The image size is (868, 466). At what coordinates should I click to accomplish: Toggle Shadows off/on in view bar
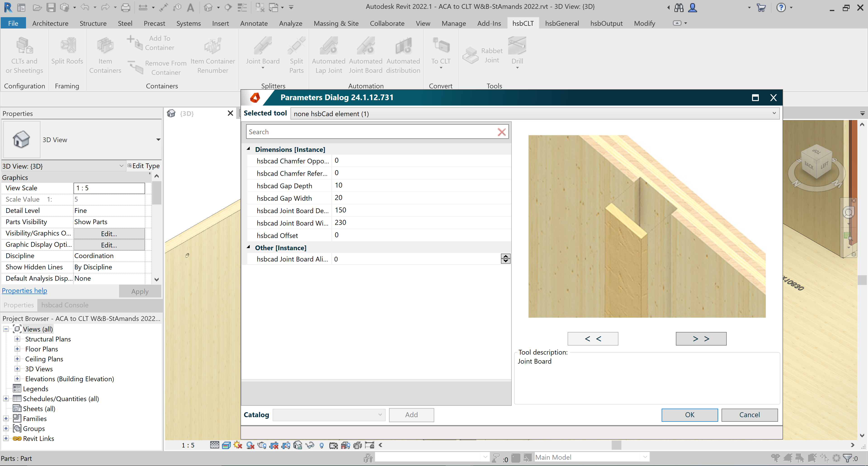(250, 445)
